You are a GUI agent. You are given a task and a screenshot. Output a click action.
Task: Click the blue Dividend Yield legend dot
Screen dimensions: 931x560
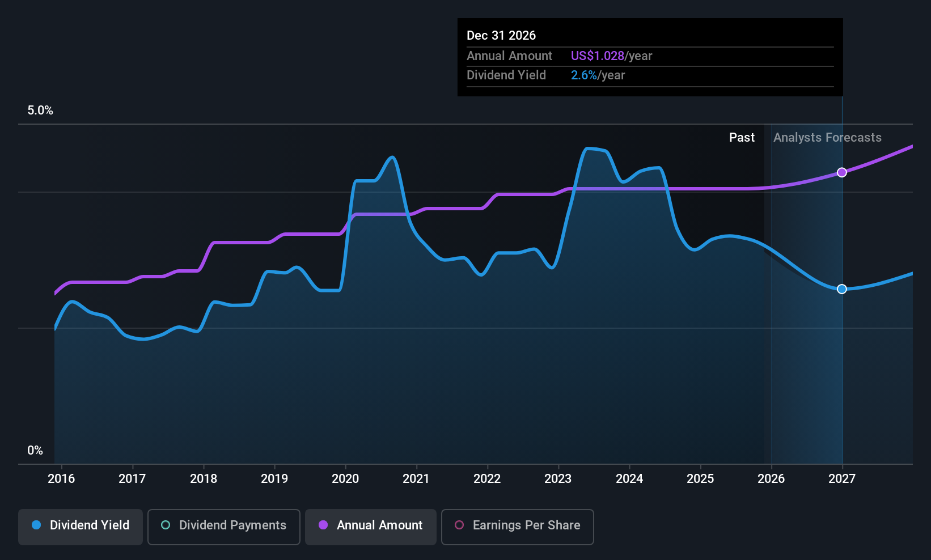click(x=36, y=525)
